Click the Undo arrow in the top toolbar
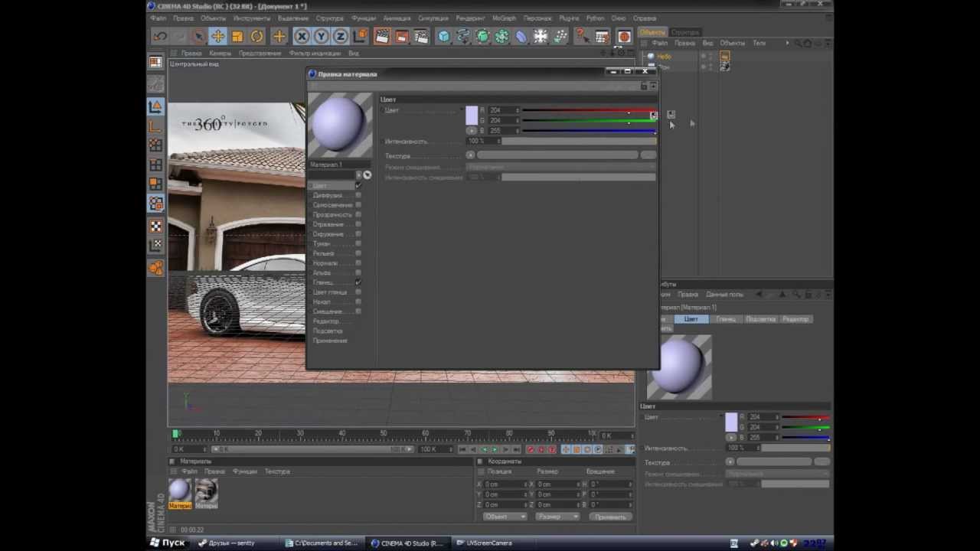The width and height of the screenshot is (980, 551). [160, 36]
